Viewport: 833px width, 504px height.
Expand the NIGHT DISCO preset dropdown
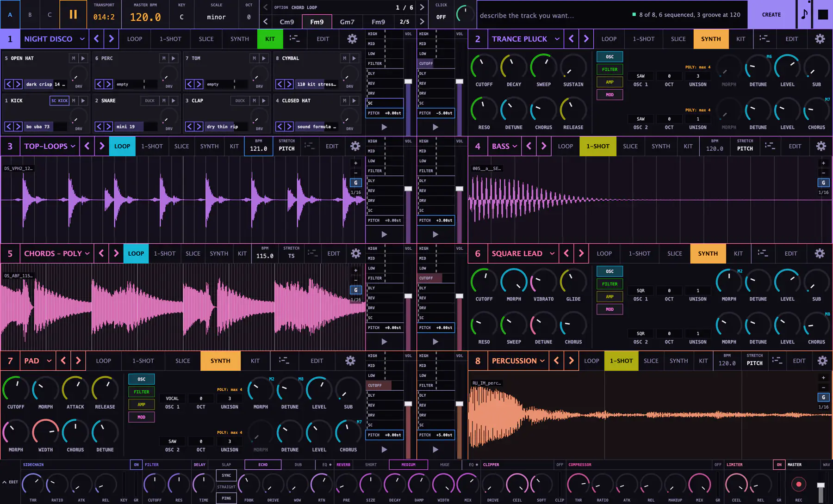click(82, 39)
